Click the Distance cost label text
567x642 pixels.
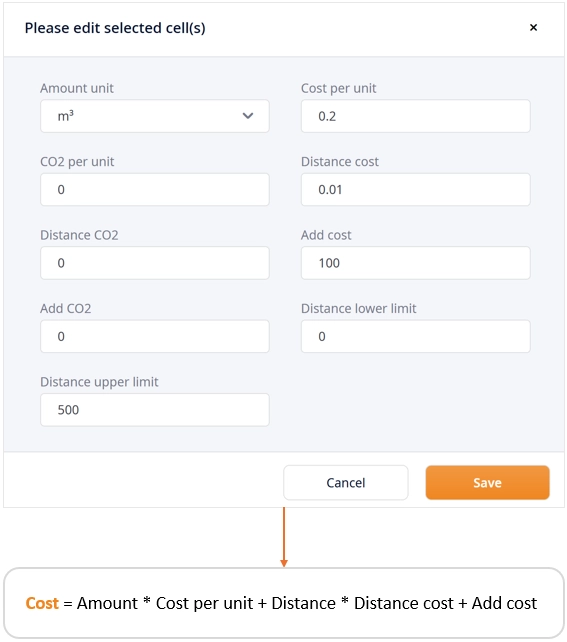pos(340,162)
